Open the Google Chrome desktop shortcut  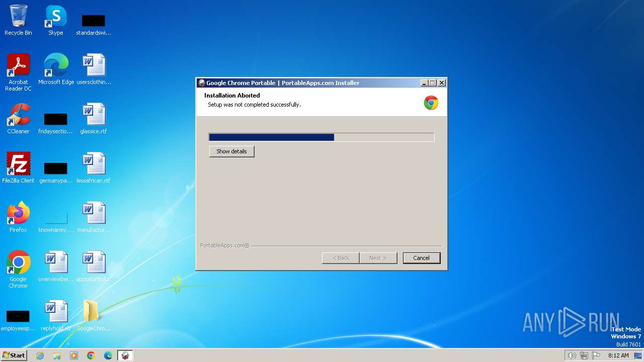(18, 269)
